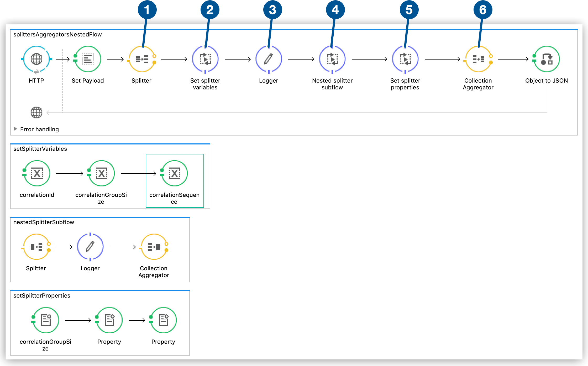
Task: Select the correlationGroupSize variable in setSplitterVariables
Action: (x=101, y=173)
